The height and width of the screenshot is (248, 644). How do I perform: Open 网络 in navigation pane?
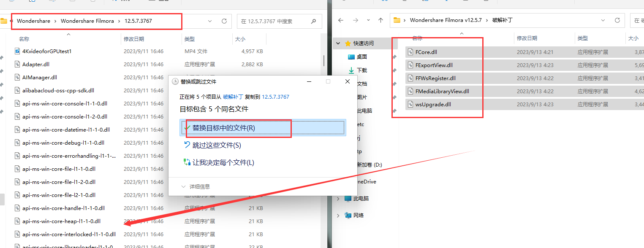coord(359,215)
